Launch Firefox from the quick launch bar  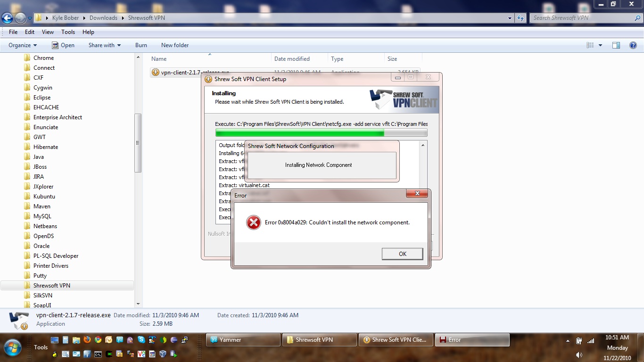87,339
